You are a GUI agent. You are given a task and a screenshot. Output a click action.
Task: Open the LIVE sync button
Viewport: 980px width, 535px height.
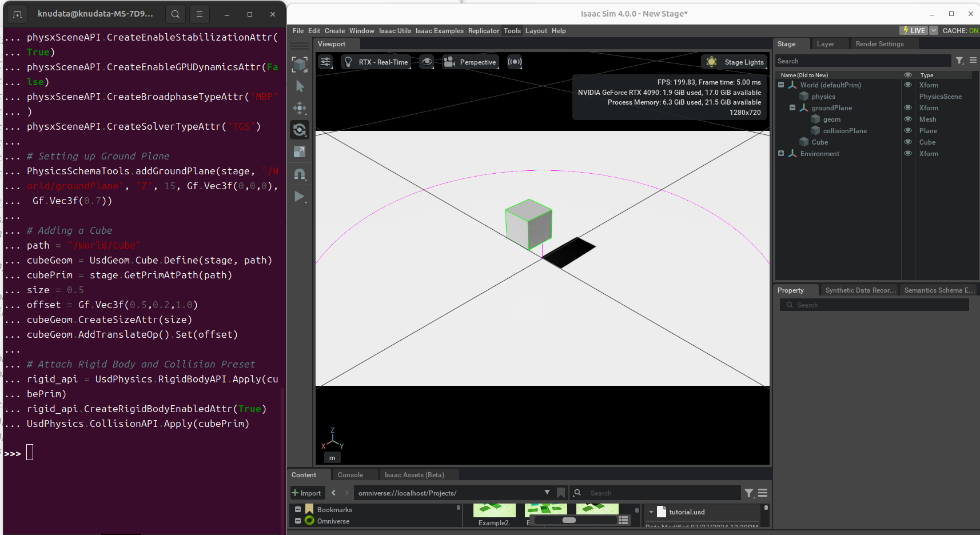click(x=914, y=30)
